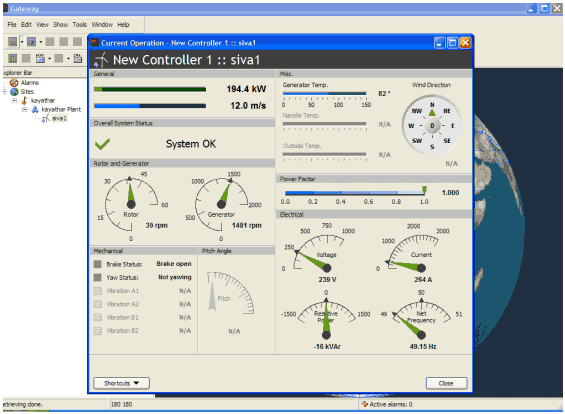The height and width of the screenshot is (414, 565).
Task: Select siva1 in the explorer tree
Action: 59,118
